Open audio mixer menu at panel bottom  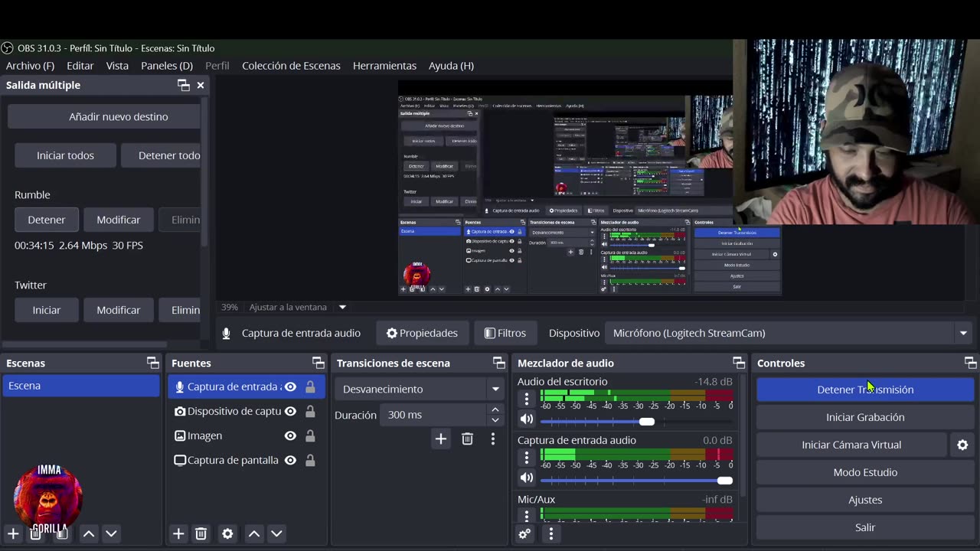click(550, 534)
